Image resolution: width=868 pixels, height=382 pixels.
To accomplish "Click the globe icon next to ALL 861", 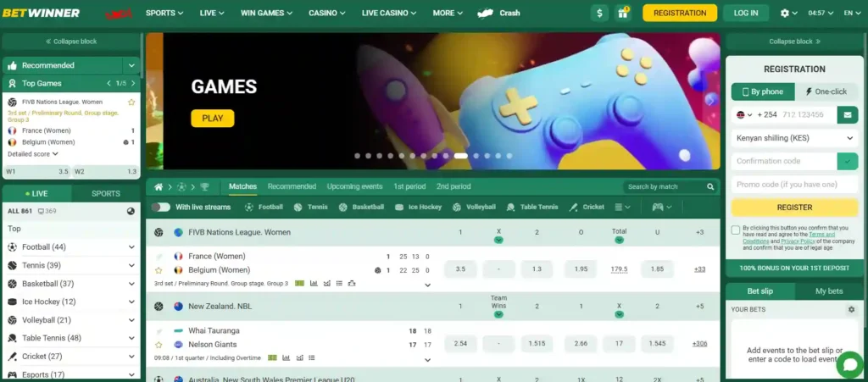I will 131,211.
